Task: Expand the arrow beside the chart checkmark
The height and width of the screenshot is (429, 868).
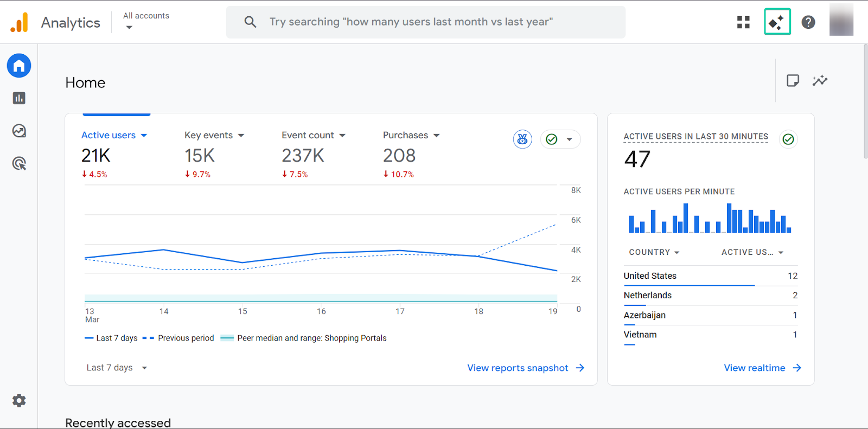Action: coord(569,139)
